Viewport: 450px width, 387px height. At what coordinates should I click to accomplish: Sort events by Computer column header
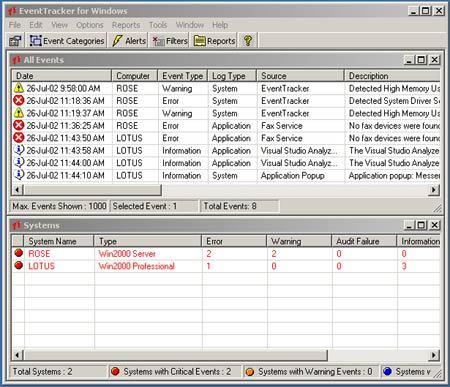[134, 76]
